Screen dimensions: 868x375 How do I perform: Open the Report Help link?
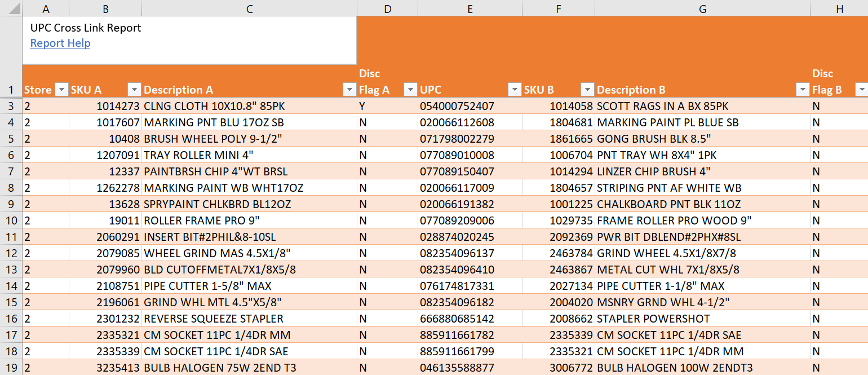pyautogui.click(x=60, y=43)
